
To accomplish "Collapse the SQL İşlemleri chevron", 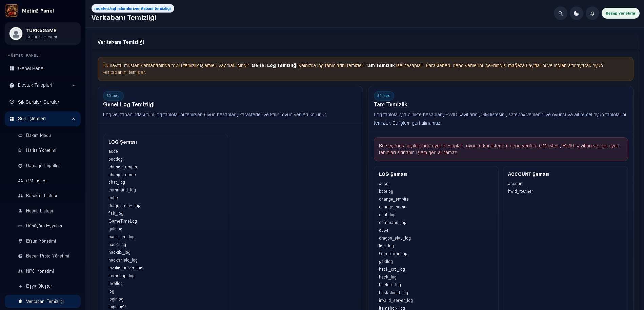I will pos(74,119).
